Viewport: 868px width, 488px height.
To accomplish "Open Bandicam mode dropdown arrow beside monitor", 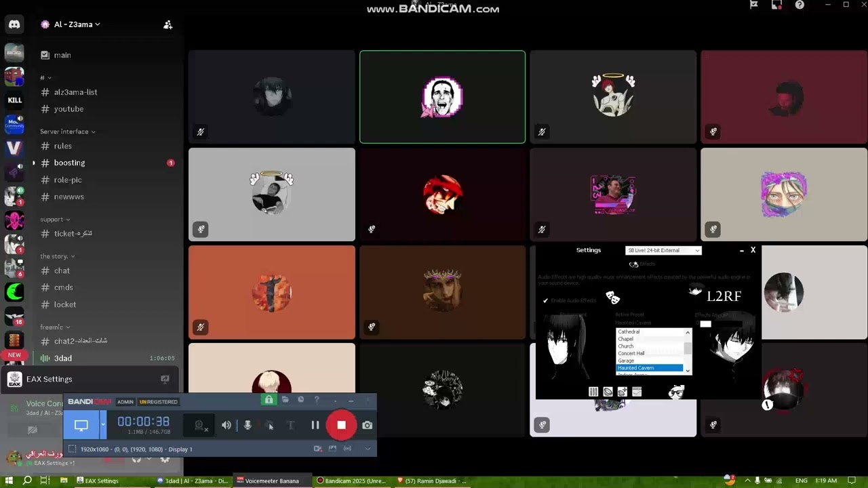I will pyautogui.click(x=103, y=425).
